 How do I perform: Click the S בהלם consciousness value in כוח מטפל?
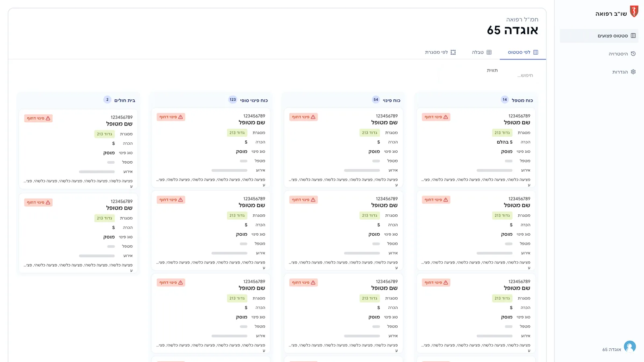click(505, 142)
